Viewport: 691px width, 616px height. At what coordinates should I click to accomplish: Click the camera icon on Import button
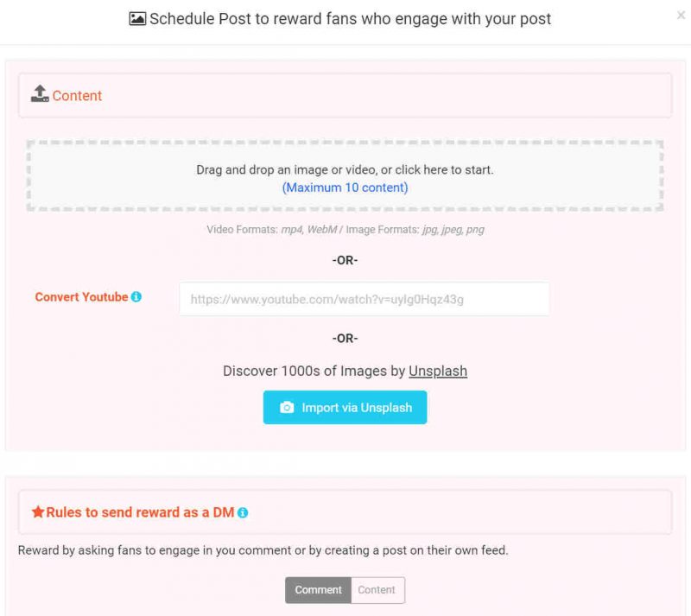click(287, 408)
